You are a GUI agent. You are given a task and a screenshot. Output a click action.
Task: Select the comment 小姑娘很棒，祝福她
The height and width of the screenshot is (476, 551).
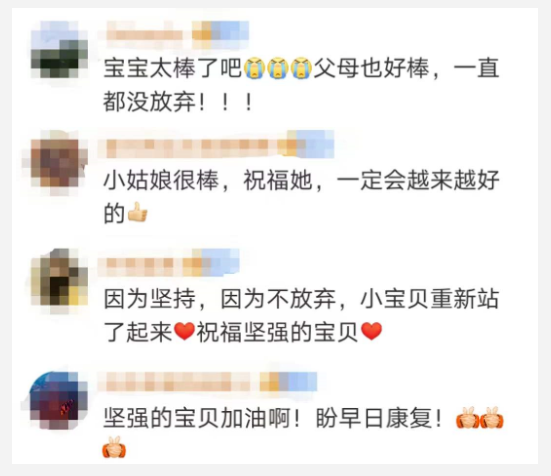pyautogui.click(x=208, y=181)
